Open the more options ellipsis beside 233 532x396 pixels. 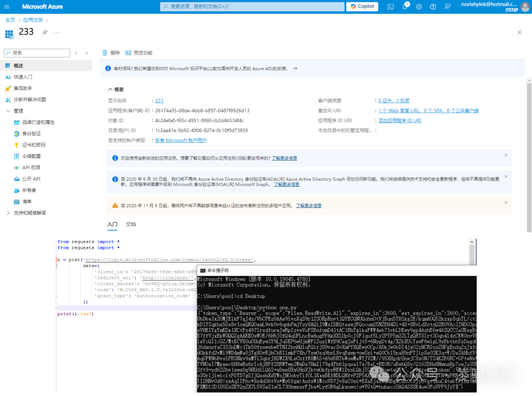click(56, 32)
